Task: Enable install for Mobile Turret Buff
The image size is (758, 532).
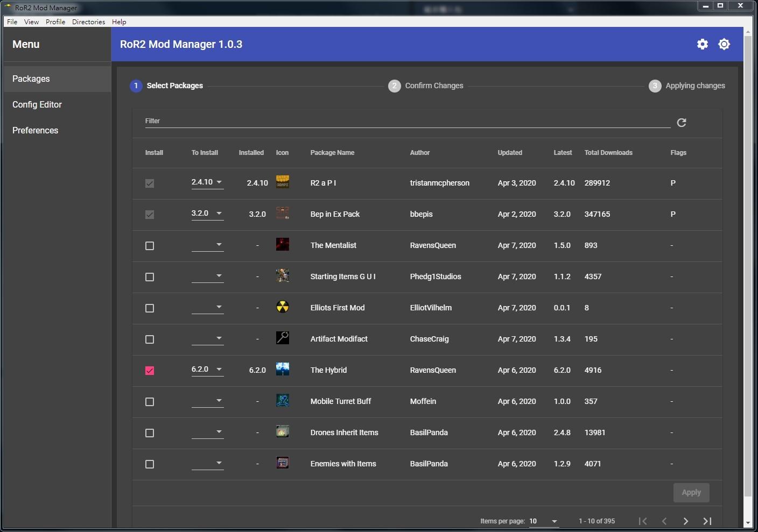Action: 150,401
